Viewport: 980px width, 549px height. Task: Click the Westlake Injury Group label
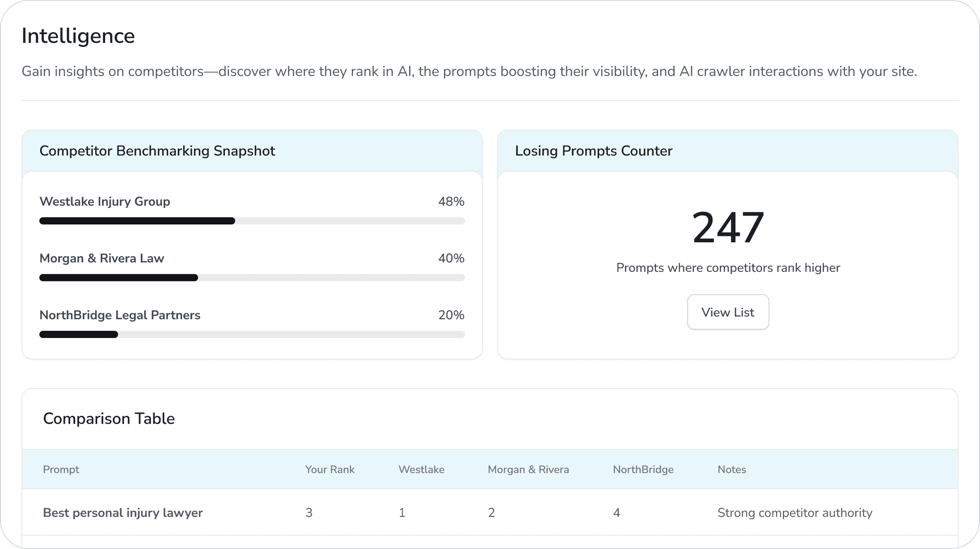coord(104,202)
